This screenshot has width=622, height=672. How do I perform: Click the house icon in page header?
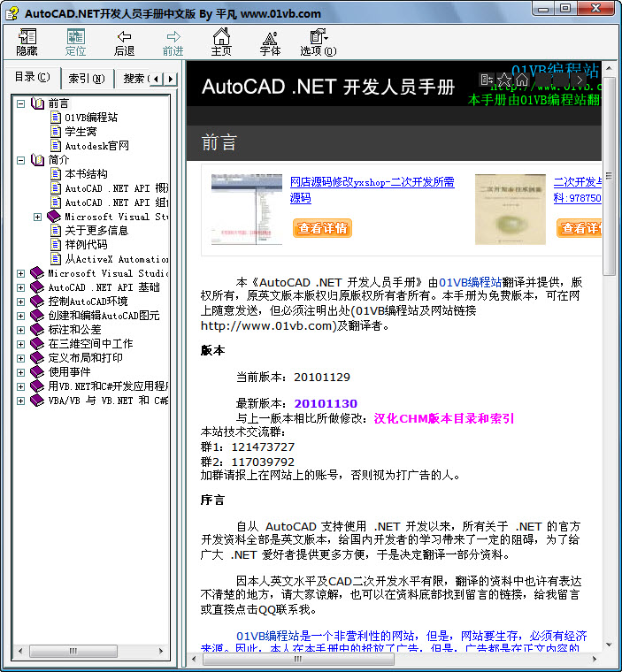(x=522, y=80)
